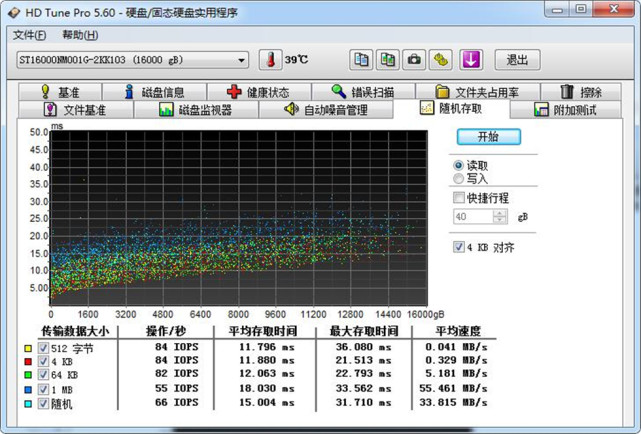Open the 错误扫描 tab with magnifier icon
Viewport: 641px width, 434px height.
point(366,92)
